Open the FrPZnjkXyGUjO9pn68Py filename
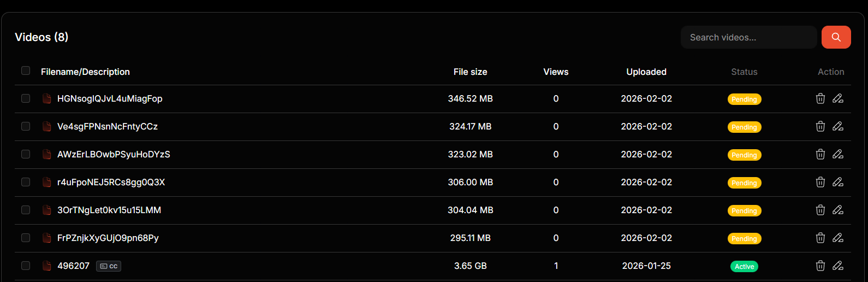 click(x=108, y=238)
